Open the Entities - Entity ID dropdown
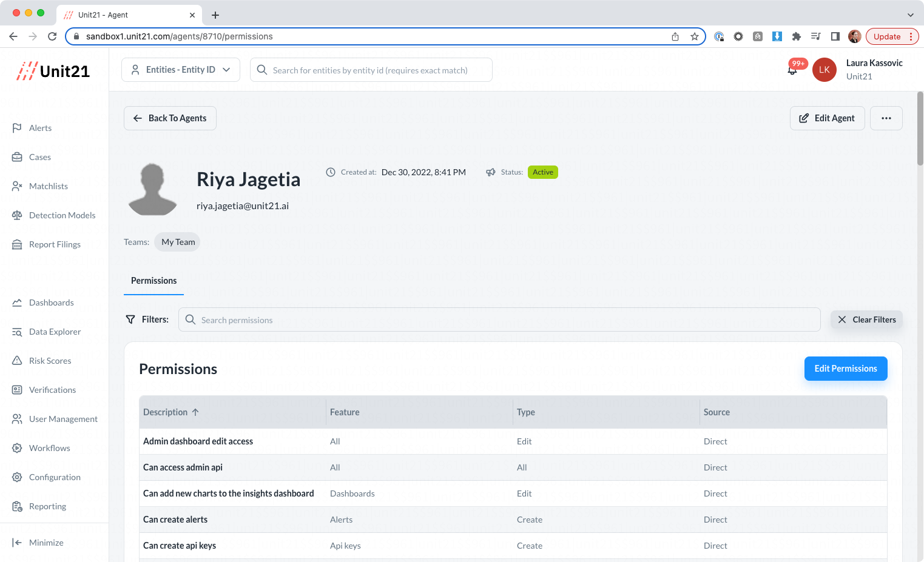The image size is (924, 562). 181,70
